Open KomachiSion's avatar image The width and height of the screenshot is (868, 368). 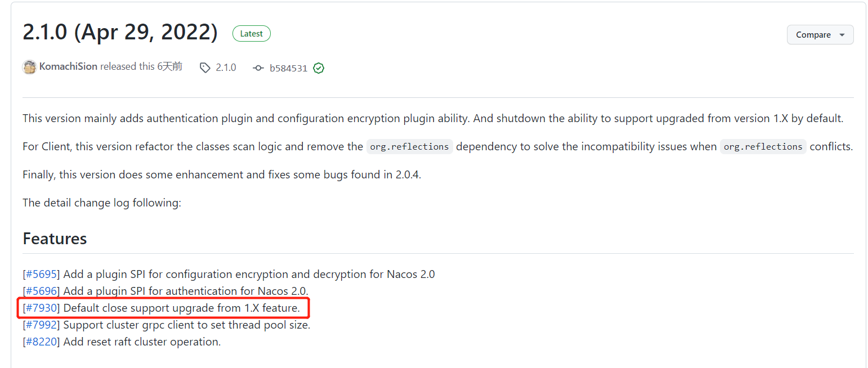pos(29,66)
